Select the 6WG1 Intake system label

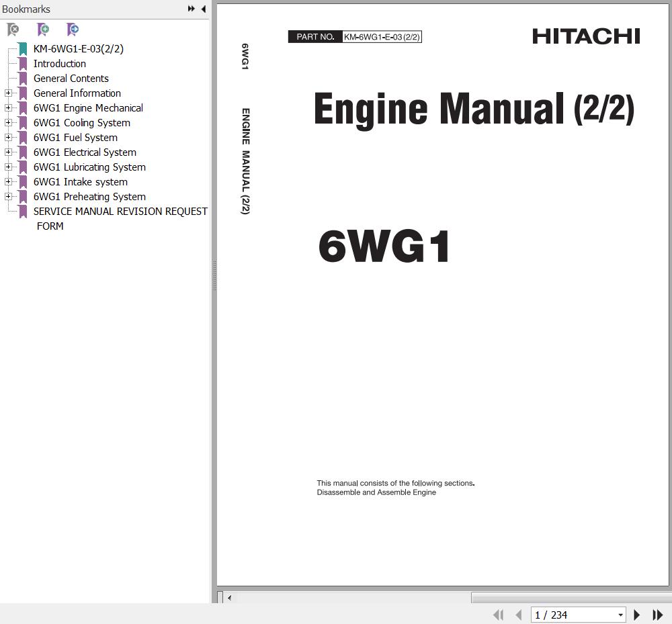81,182
